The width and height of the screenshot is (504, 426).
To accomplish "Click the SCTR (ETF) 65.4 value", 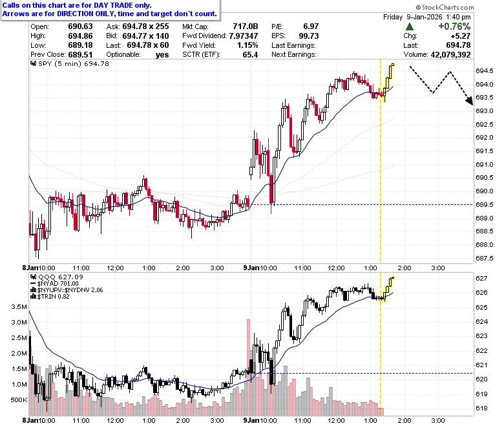I will 250,55.
